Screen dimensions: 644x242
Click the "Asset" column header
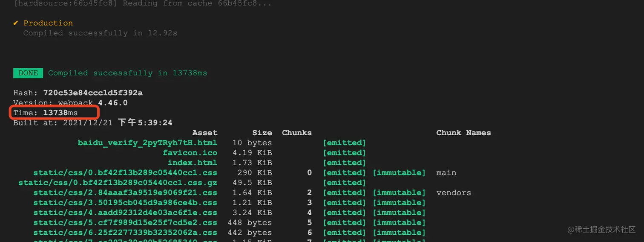(205, 133)
